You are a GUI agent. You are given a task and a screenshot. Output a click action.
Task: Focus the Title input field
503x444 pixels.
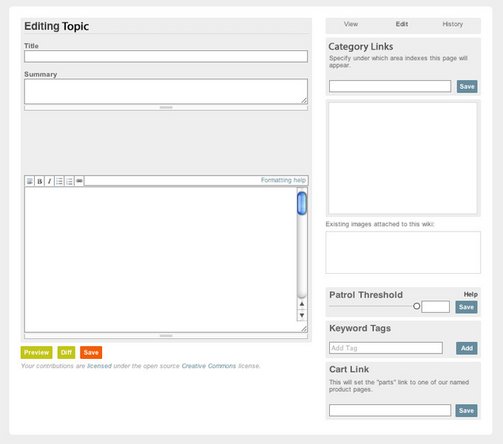coord(166,56)
